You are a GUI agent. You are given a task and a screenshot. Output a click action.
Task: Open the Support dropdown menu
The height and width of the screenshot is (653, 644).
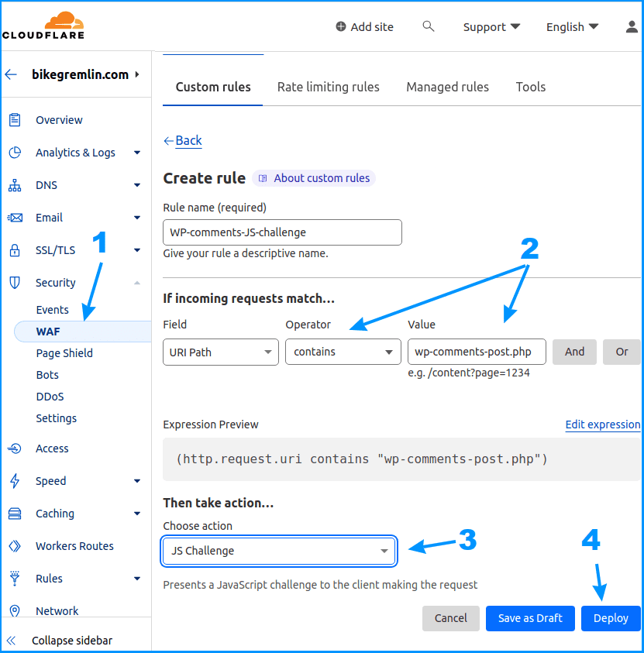pos(491,27)
